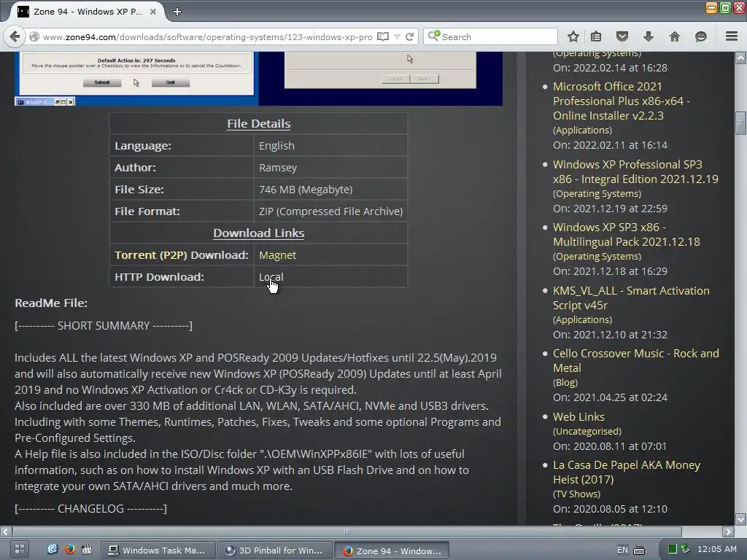This screenshot has height=560, width=747.
Task: Launch Firefox from quick launch
Action: [x=70, y=549]
